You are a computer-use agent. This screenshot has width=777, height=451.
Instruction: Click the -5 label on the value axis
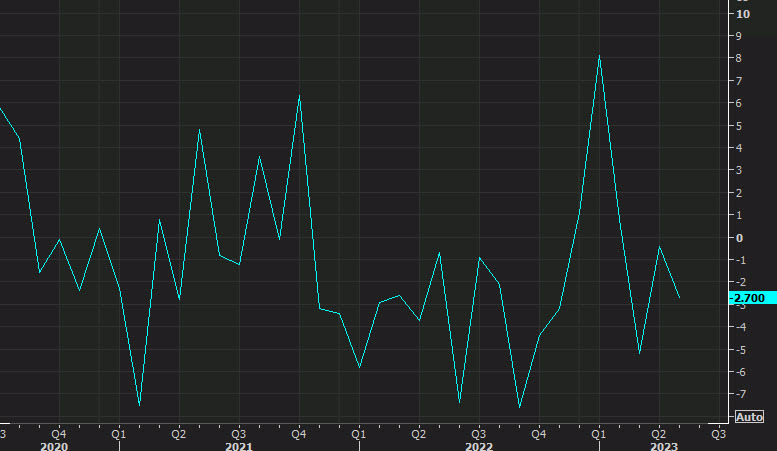(741, 350)
